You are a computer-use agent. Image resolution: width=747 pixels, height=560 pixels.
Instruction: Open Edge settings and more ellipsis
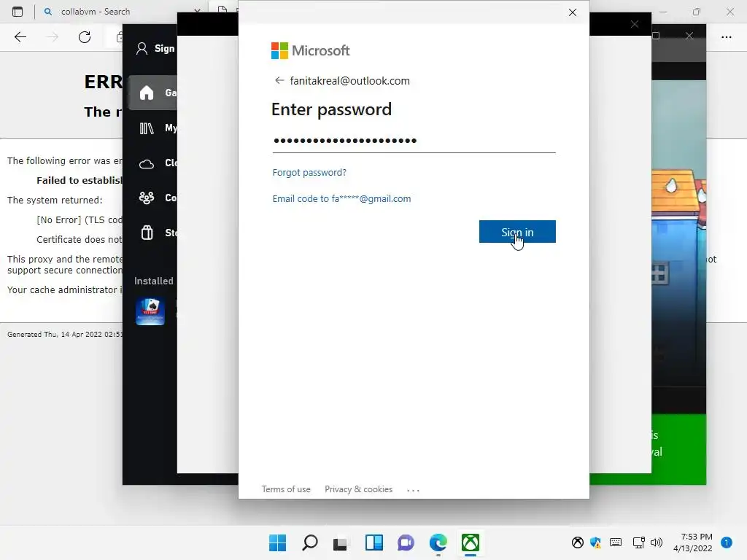(726, 37)
